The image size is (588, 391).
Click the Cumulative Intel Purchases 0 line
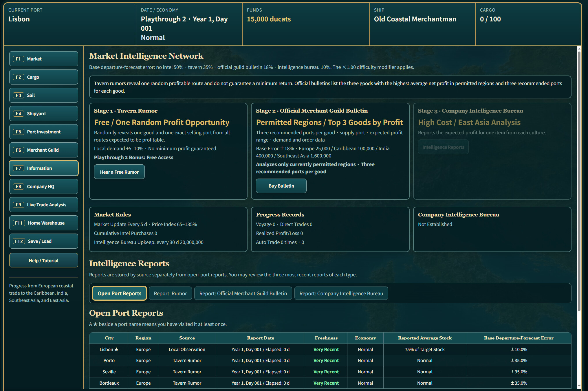(x=125, y=233)
